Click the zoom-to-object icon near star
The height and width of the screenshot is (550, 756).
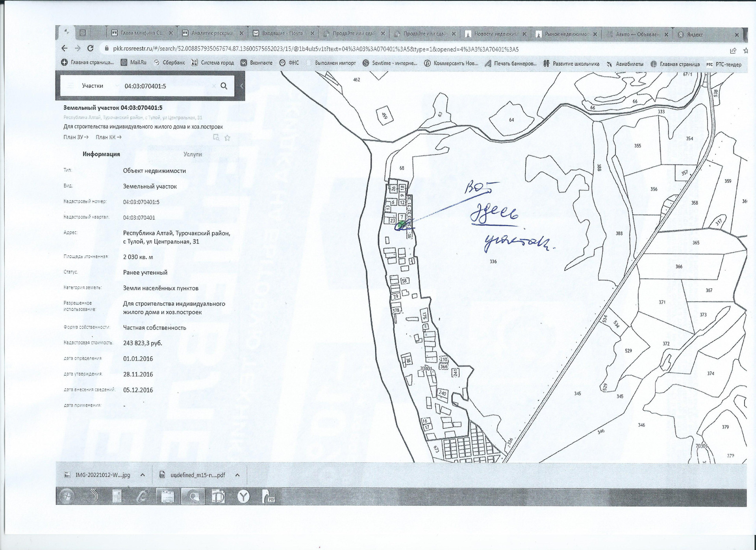tap(216, 137)
